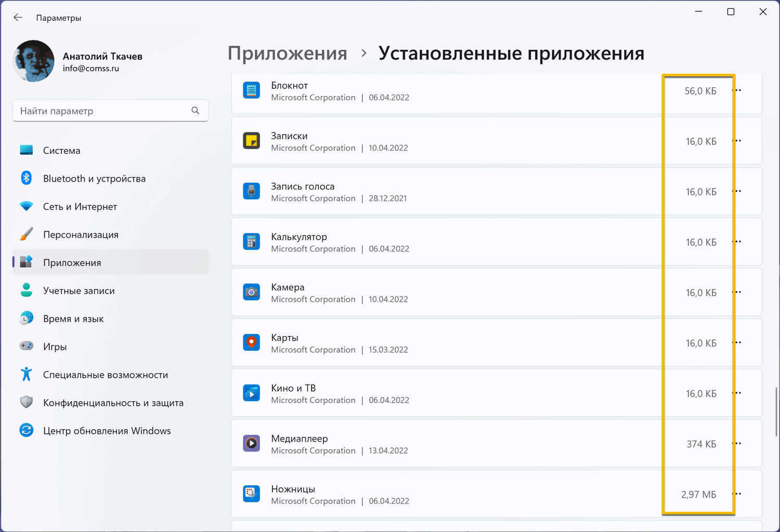Click the Карты app name
This screenshot has height=532, width=780.
click(x=284, y=337)
